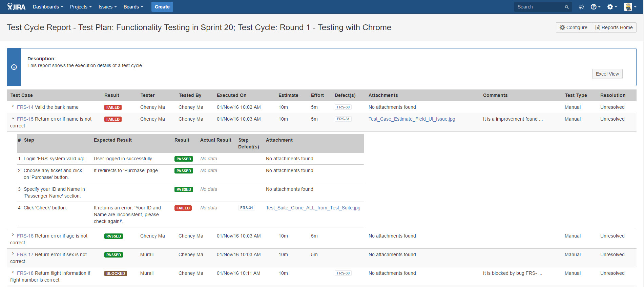
Task: Open the user profile avatar menu
Action: [x=630, y=7]
